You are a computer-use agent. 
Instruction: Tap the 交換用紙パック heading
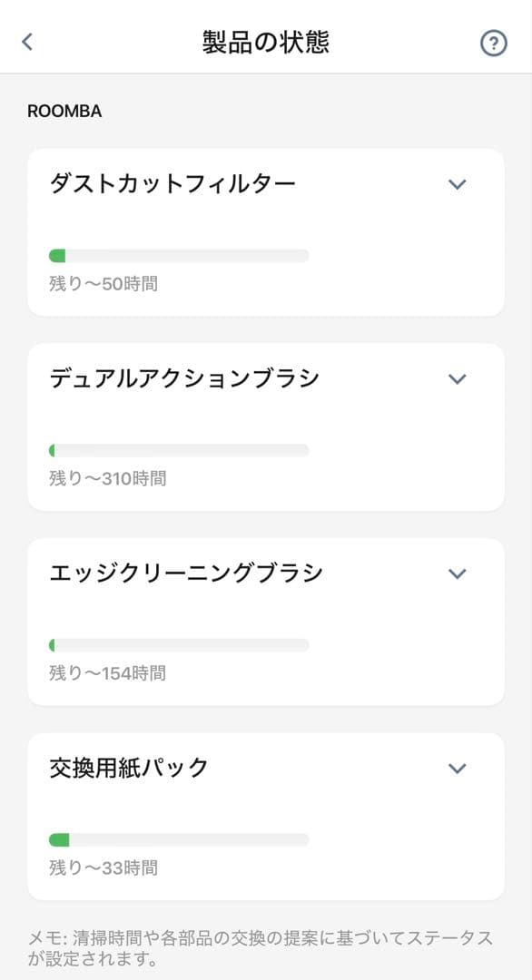[127, 768]
